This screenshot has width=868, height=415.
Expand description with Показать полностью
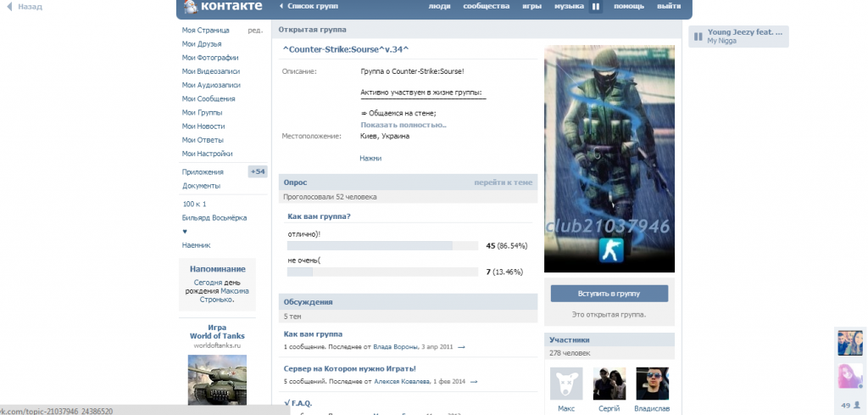click(403, 125)
